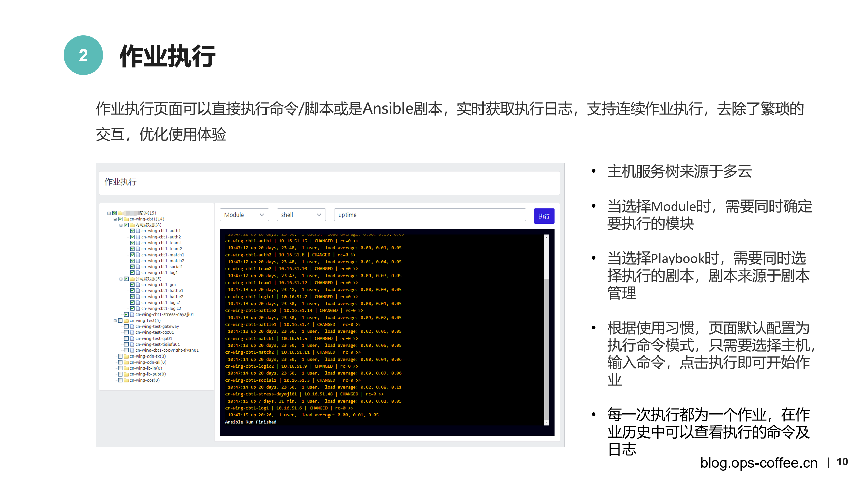The width and height of the screenshot is (868, 488).
Task: Click the file icon of cn-wing-cbt1-stress-dayaji01
Action: [x=132, y=314]
